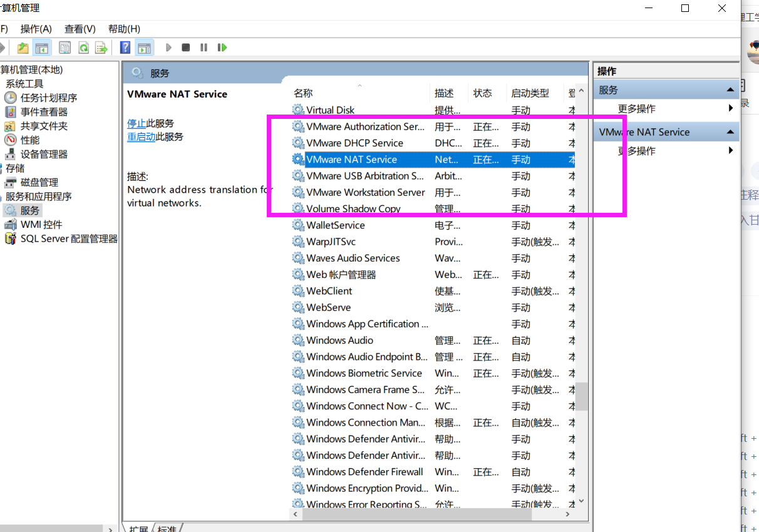Open 更多操作 under VMware NAT Service section
Image resolution: width=759 pixels, height=532 pixels.
tap(636, 151)
